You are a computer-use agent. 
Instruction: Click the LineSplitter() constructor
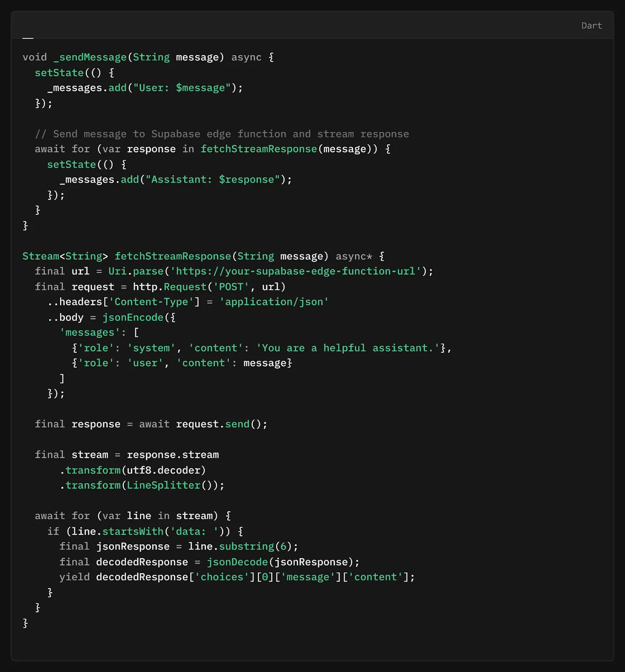pos(172,486)
